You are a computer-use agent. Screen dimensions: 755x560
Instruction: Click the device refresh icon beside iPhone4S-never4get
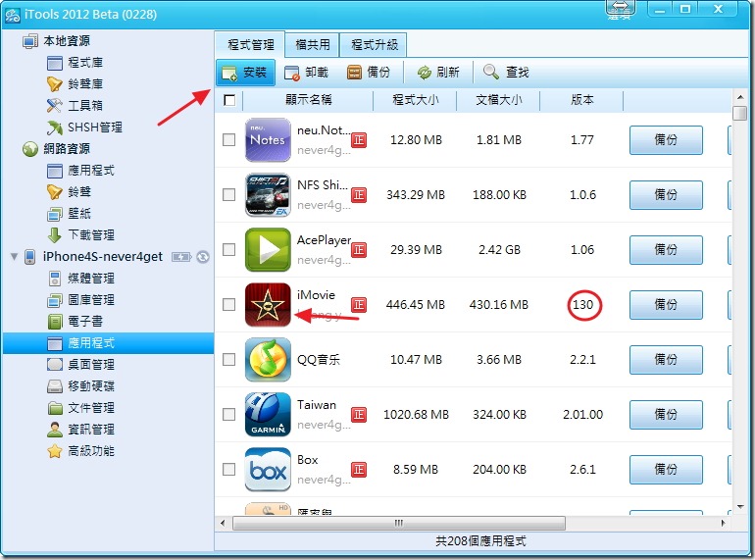pyautogui.click(x=203, y=257)
